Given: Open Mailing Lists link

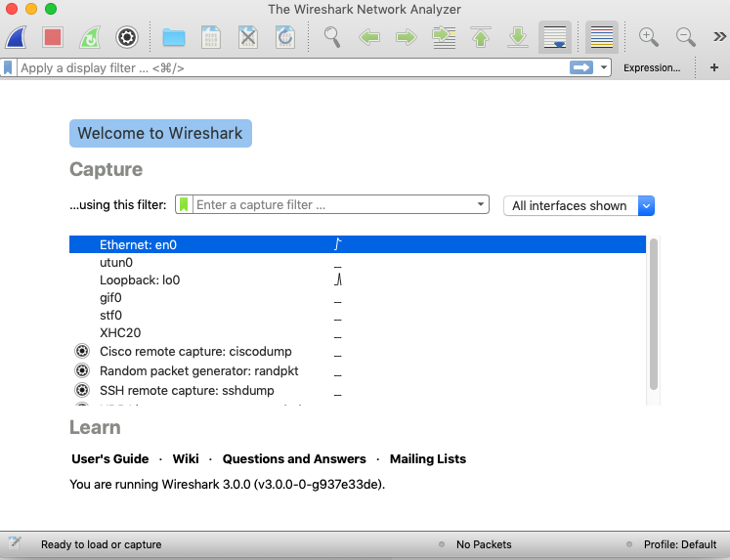Looking at the screenshot, I should [x=428, y=459].
